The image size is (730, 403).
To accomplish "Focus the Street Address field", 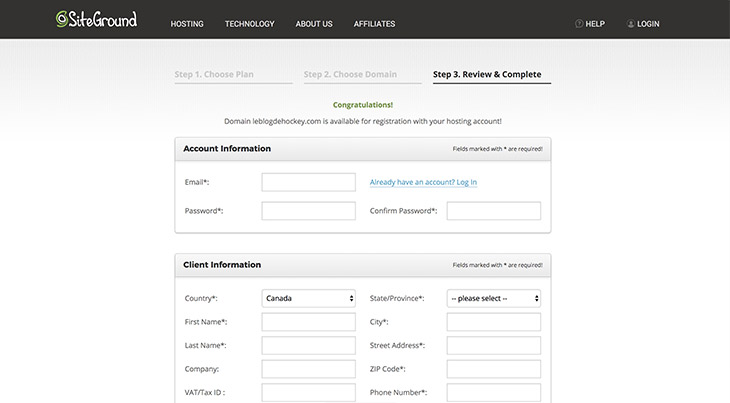I will (494, 345).
